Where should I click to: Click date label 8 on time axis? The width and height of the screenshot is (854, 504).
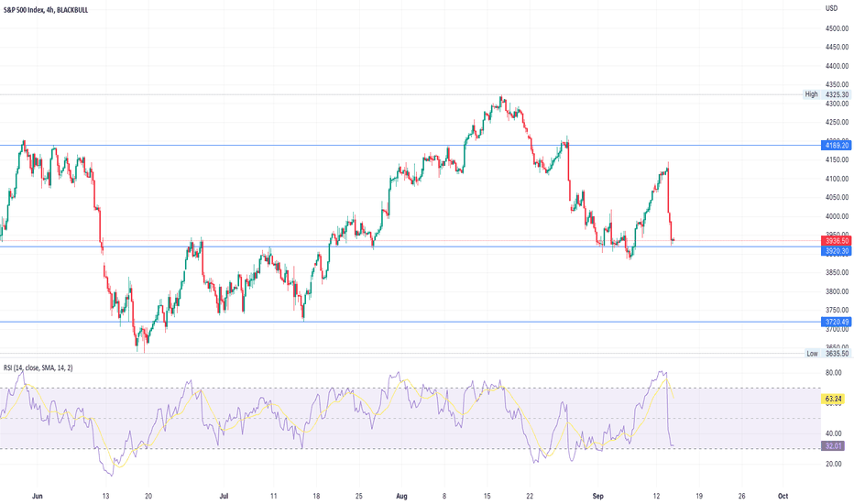point(444,497)
